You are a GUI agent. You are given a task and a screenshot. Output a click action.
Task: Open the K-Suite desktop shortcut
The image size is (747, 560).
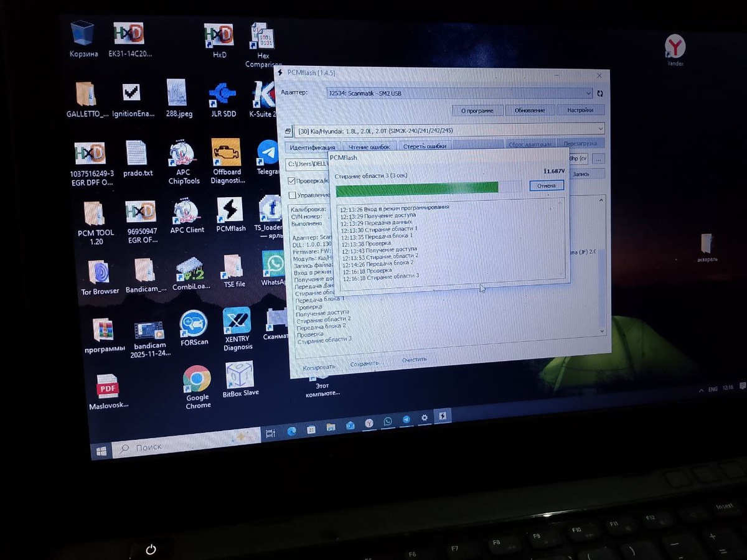tap(264, 100)
